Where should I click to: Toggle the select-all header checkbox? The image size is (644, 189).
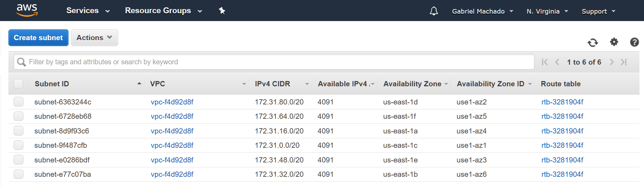click(x=19, y=84)
